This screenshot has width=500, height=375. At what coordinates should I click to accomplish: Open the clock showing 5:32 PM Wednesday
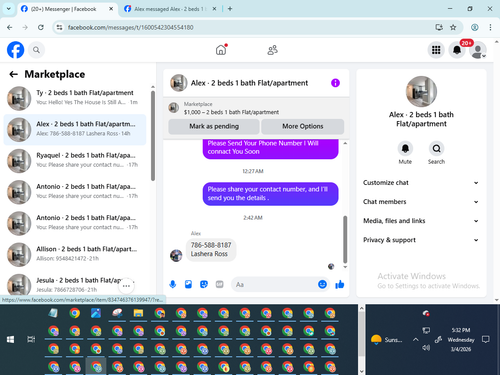461,340
